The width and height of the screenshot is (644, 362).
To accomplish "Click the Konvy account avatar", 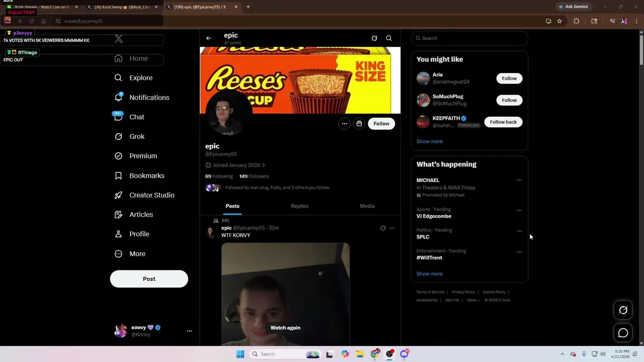I will 121,331.
